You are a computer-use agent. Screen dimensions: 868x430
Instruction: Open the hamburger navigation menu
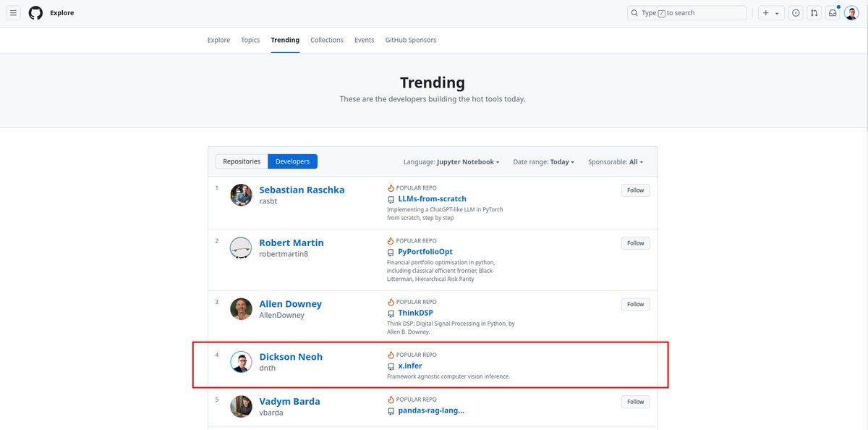tap(14, 13)
